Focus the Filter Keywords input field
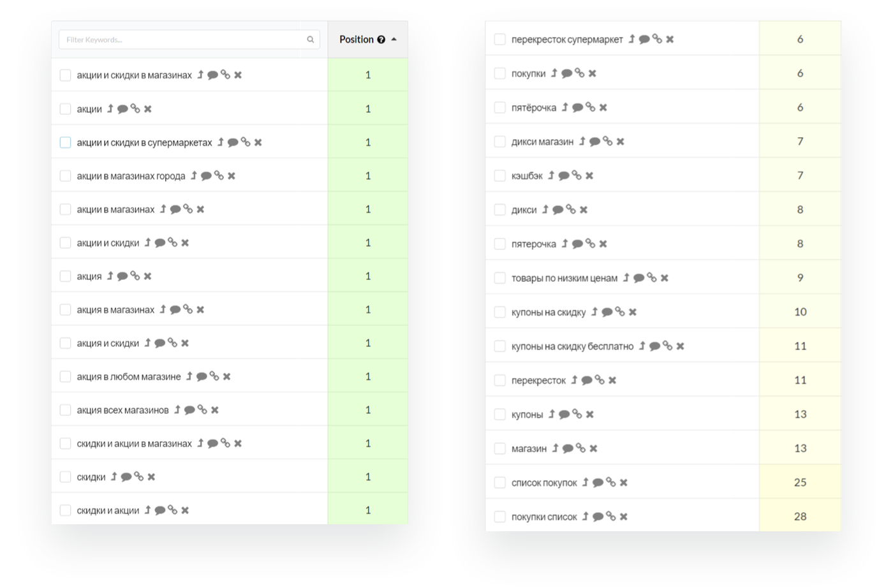 [182, 40]
